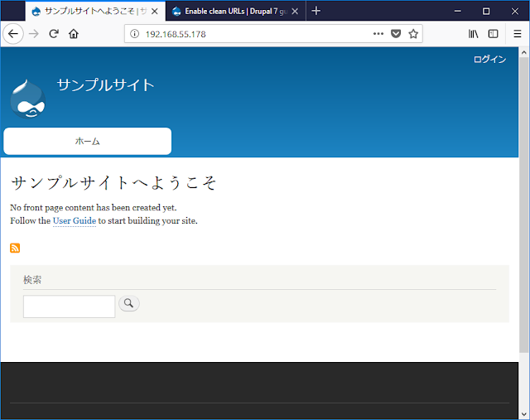Viewport: 530px width, 420px height.
Task: Submit search with magnifier button
Action: (x=129, y=303)
